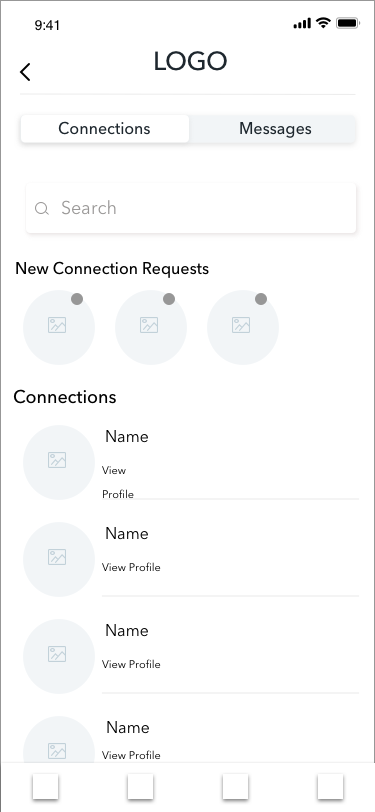This screenshot has height=812, width=375.
Task: Click the LOGO header text
Action: (190, 61)
